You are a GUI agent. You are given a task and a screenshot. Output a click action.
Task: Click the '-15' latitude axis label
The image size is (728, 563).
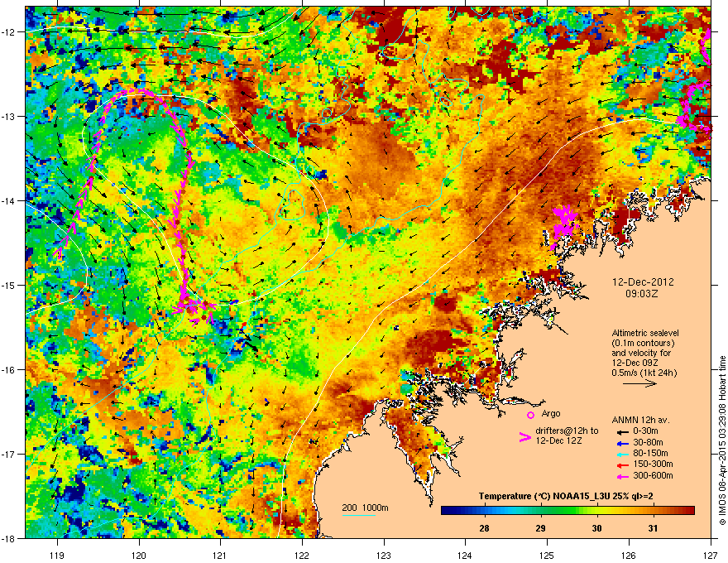9,285
